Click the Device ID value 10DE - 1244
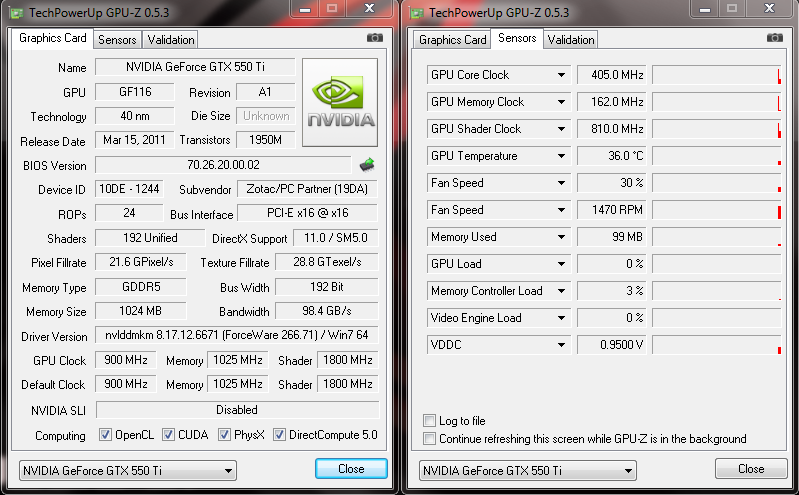Viewport: 799px width, 495px height. [129, 189]
